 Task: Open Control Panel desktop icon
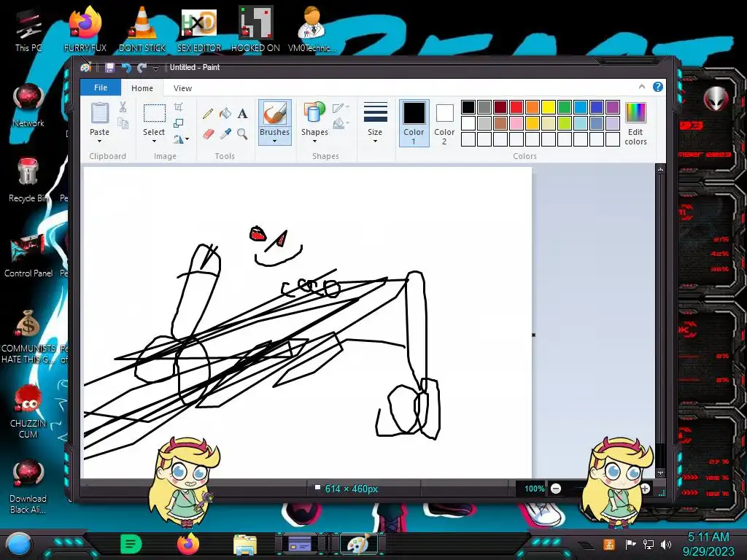pos(28,255)
